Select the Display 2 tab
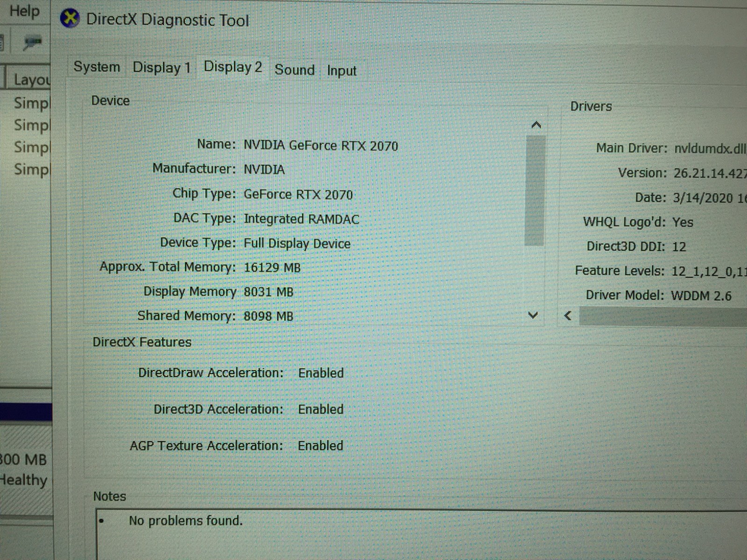Screen dimensions: 747x560 233,67
